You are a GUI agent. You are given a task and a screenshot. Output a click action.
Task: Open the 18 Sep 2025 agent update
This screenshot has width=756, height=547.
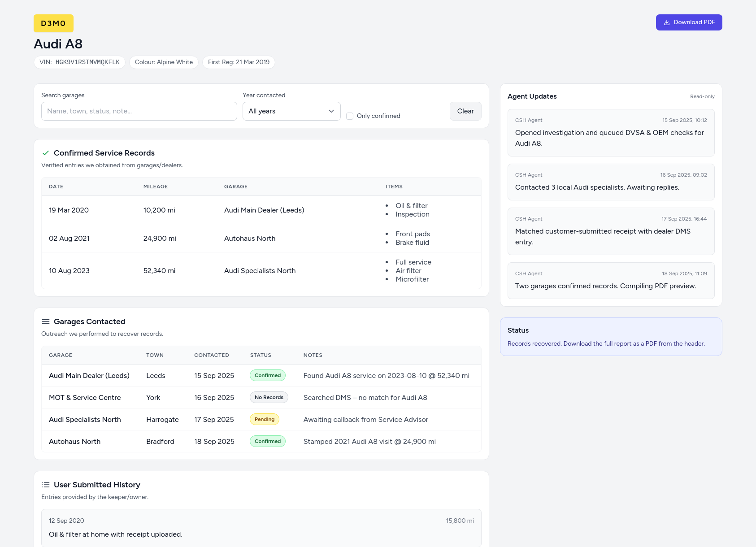point(611,281)
